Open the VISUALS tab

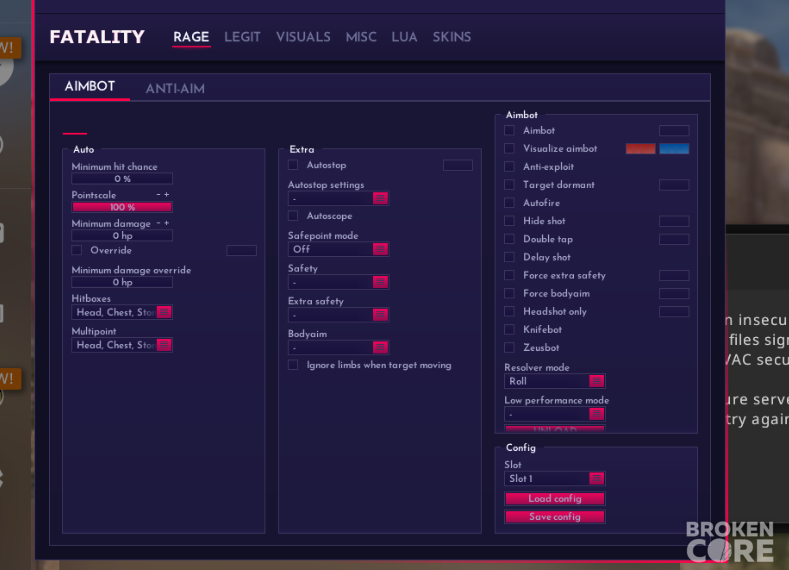(303, 37)
